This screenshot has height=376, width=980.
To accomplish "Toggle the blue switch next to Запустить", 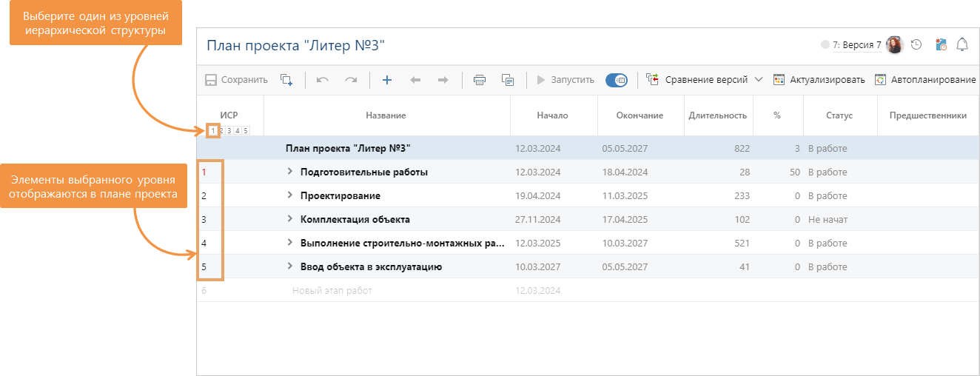I will click(x=617, y=80).
